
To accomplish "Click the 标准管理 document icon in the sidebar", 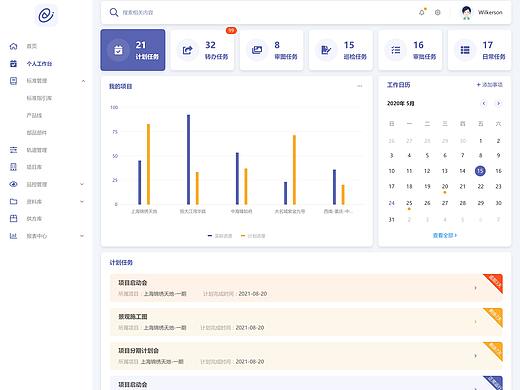I will pos(13,81).
